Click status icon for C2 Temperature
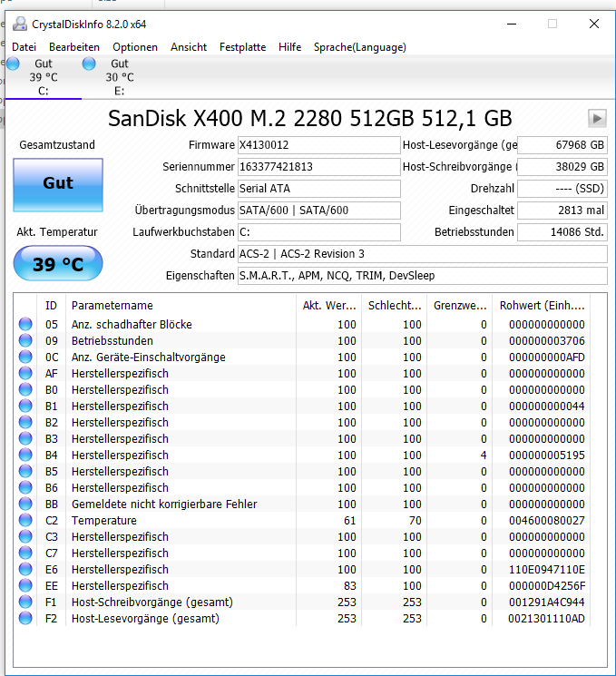The image size is (616, 676). (x=25, y=520)
